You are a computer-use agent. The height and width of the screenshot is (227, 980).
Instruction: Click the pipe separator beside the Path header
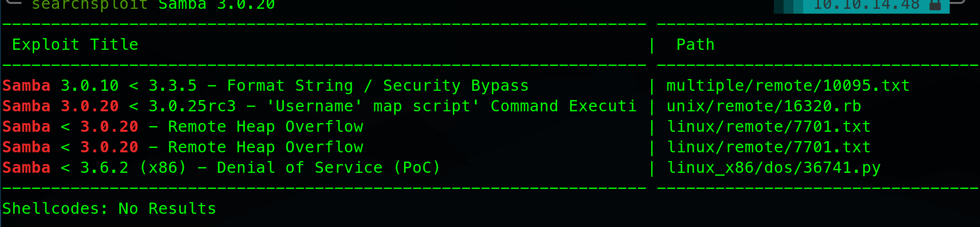[x=652, y=45]
